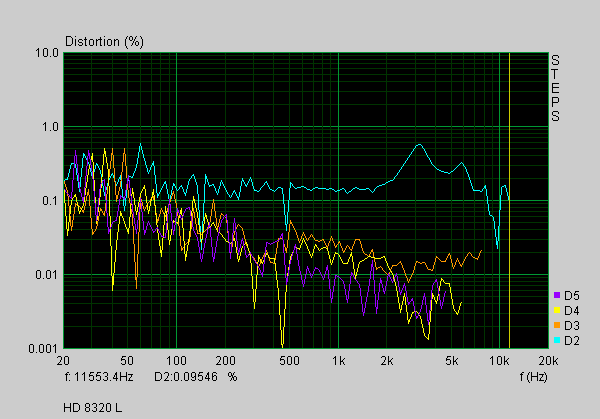600x419 pixels.
Task: Click the 0.1 y-axis tick label
Action: coord(50,201)
